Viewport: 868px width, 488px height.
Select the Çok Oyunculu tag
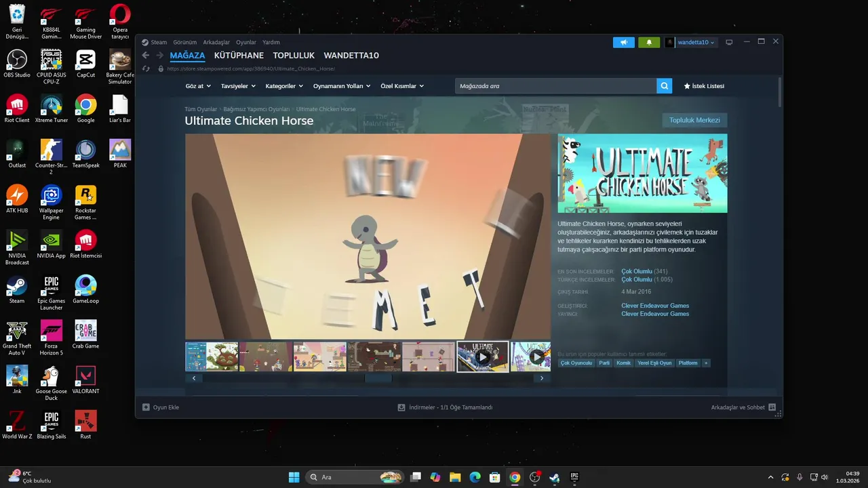point(576,363)
